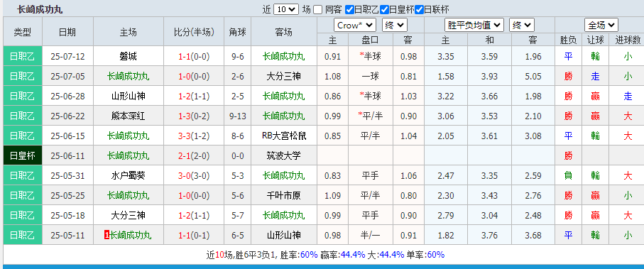The height and width of the screenshot is (269, 644).
Task: Uncheck the 日皇杯 filter checkbox
Action: point(384,9)
